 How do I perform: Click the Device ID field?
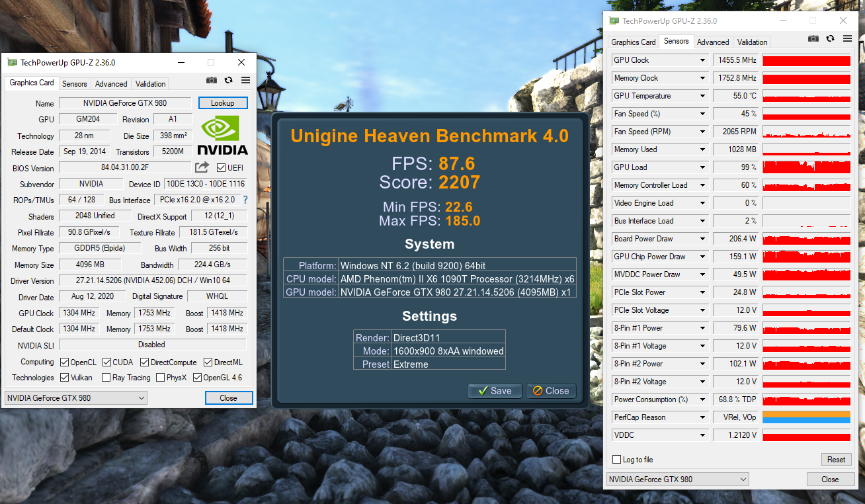pyautogui.click(x=205, y=184)
